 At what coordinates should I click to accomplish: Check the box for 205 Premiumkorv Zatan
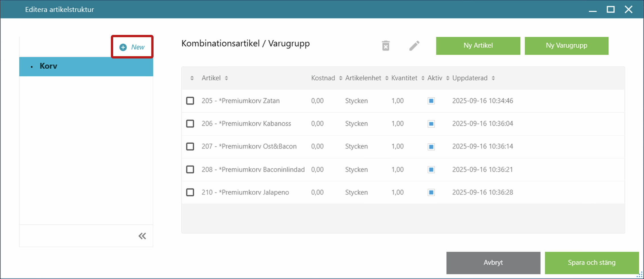pos(190,101)
